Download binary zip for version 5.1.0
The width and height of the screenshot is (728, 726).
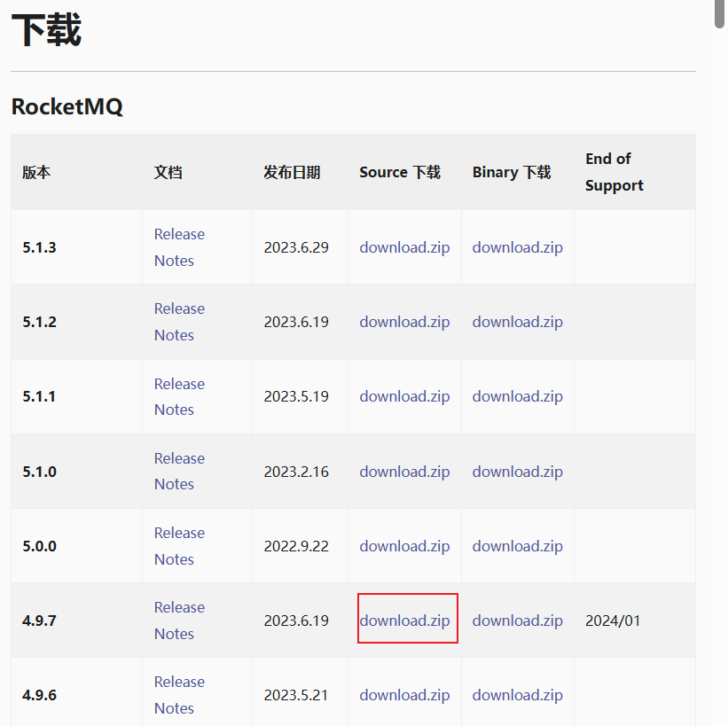(517, 472)
